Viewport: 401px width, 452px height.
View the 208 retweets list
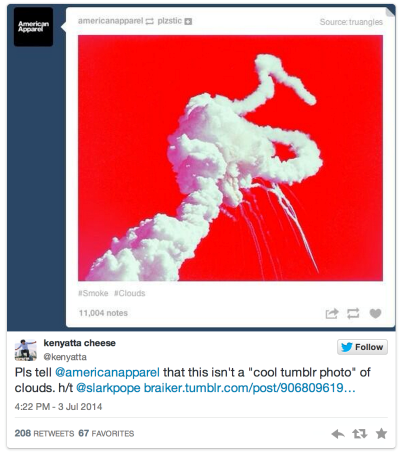44,433
